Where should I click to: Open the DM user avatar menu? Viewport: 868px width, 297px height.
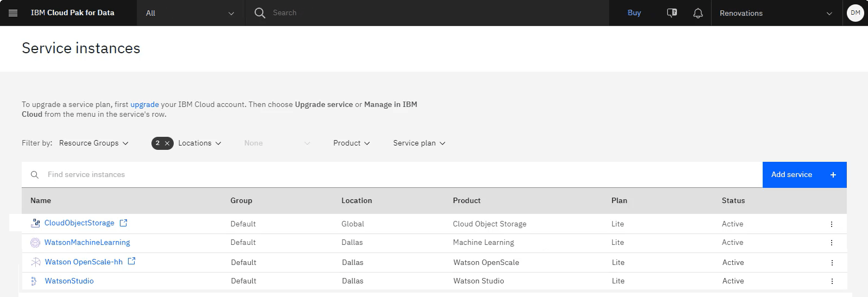click(855, 13)
